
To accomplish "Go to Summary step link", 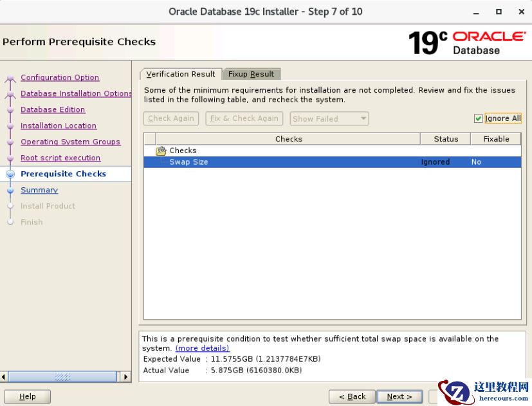I will click(39, 190).
